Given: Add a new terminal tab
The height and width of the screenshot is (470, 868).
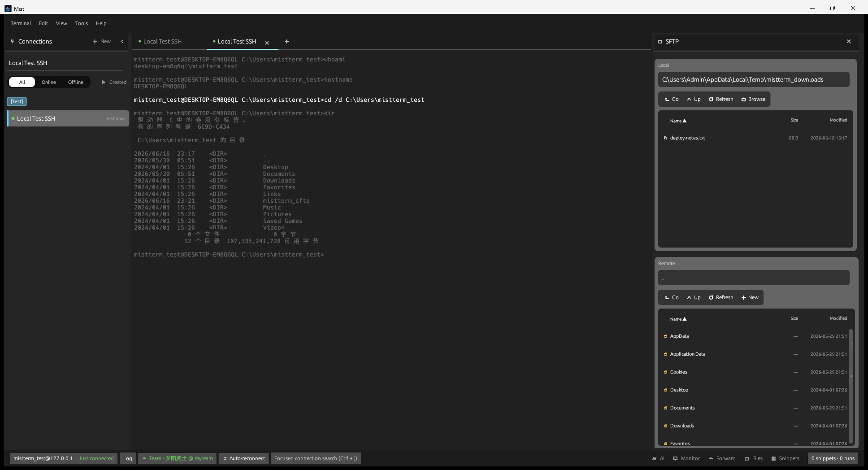Looking at the screenshot, I should click(286, 41).
